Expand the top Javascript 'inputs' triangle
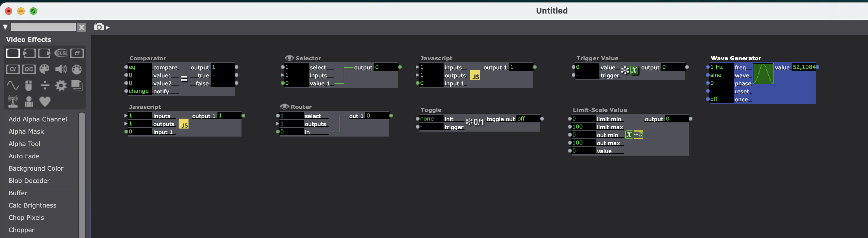This screenshot has height=238, width=868. 417,67
